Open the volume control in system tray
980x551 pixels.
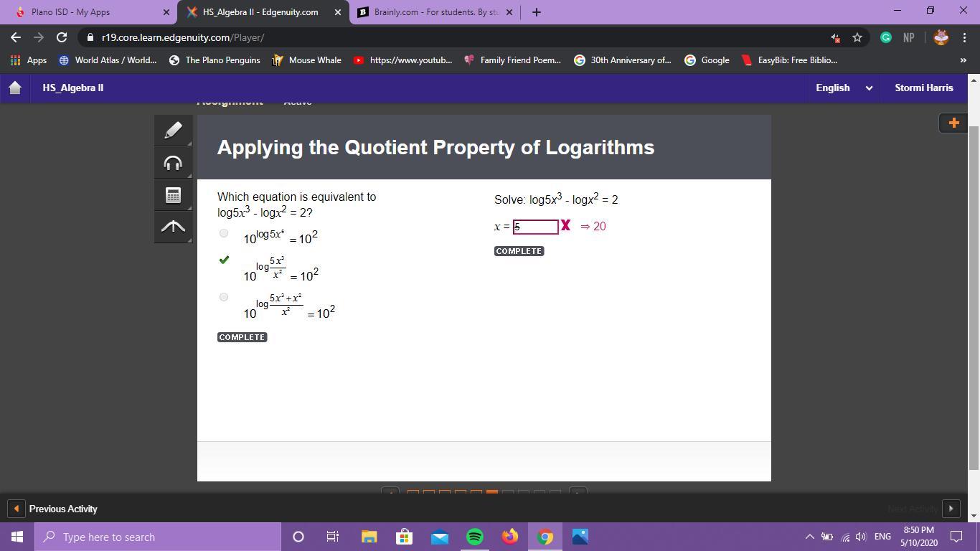pyautogui.click(x=861, y=537)
